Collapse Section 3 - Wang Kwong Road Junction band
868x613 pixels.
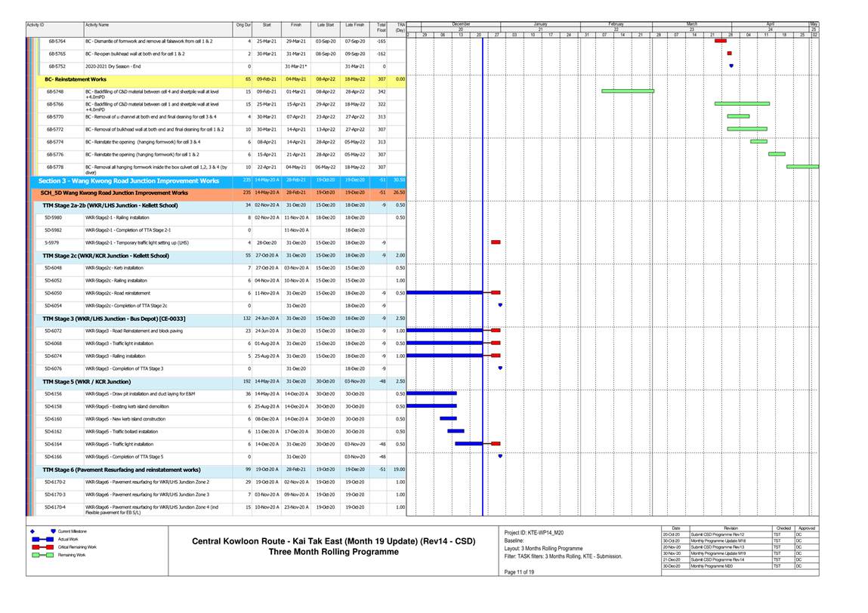coord(128,181)
